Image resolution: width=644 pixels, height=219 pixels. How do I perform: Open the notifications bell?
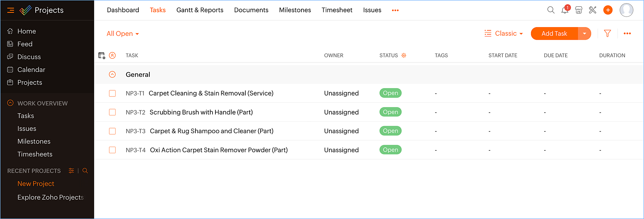coord(565,10)
